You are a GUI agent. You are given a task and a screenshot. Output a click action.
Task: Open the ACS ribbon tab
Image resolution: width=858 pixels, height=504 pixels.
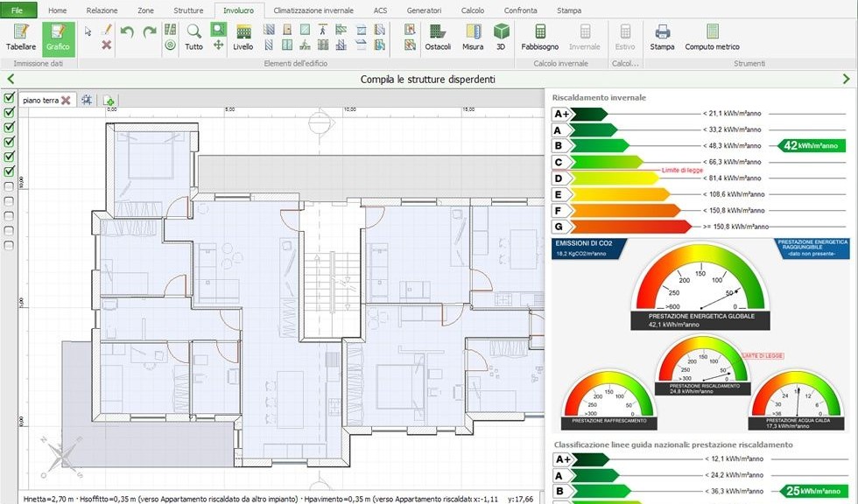380,10
